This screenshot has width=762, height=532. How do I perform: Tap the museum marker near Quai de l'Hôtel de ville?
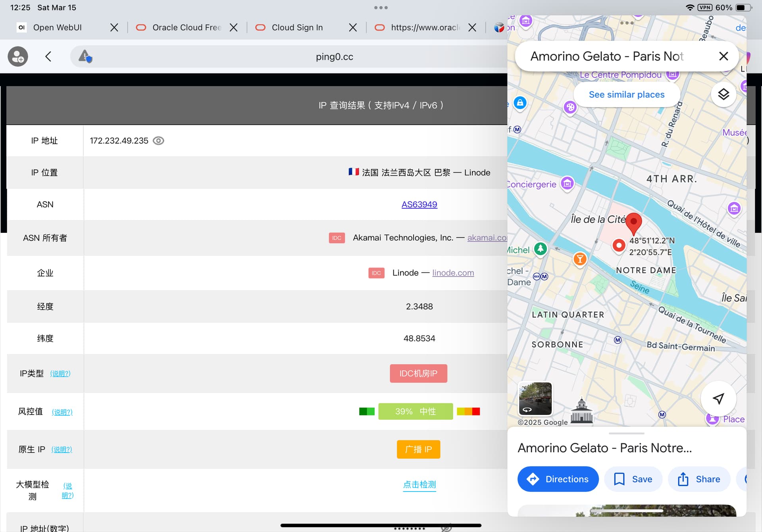coord(734,209)
